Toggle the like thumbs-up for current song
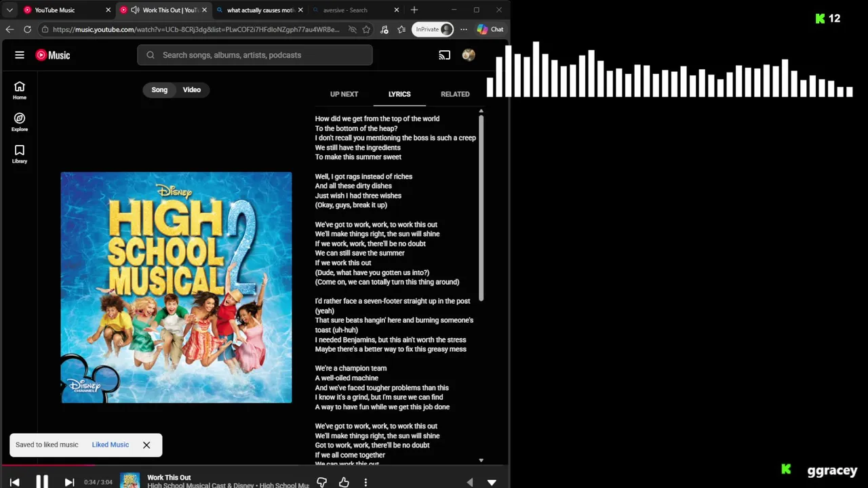 [344, 482]
